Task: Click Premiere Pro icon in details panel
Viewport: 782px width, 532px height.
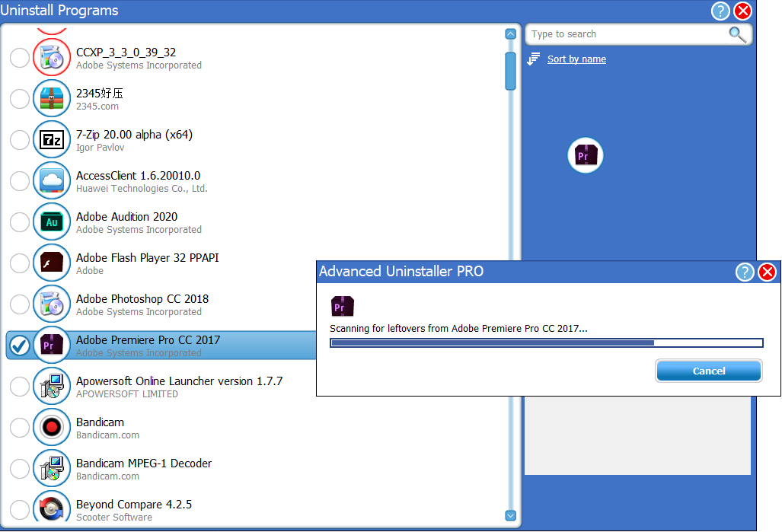Action: click(586, 155)
